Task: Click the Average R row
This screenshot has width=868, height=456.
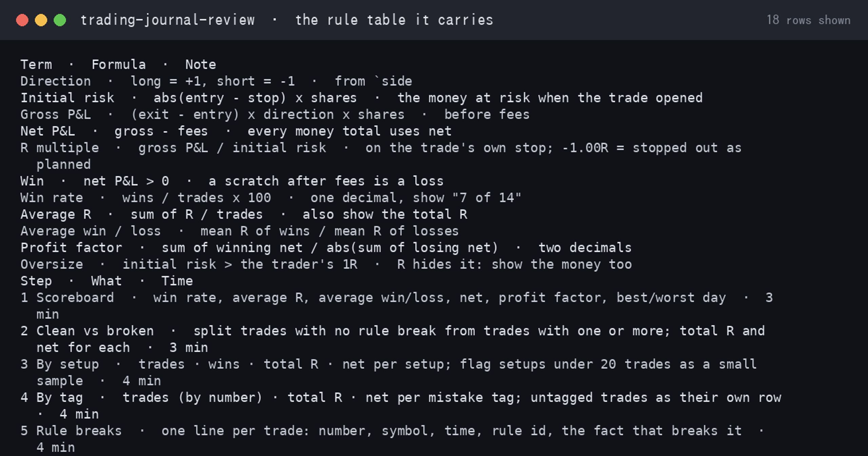Action: point(244,214)
